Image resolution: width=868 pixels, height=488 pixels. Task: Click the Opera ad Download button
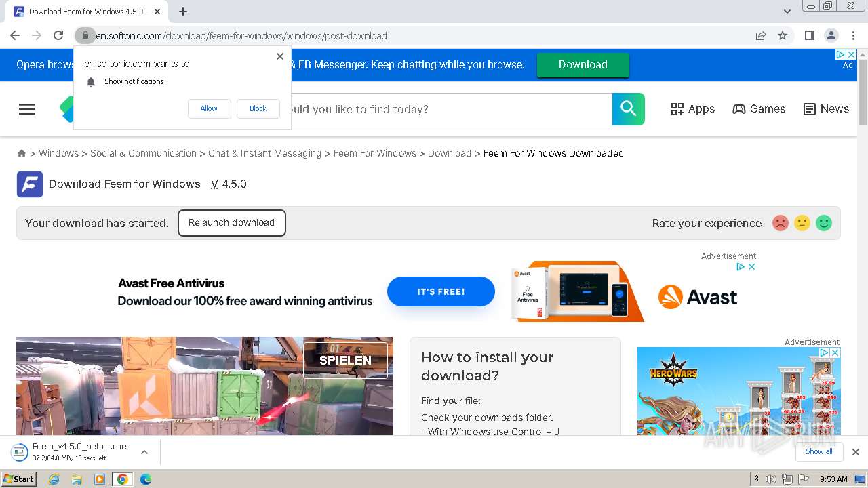click(x=583, y=65)
